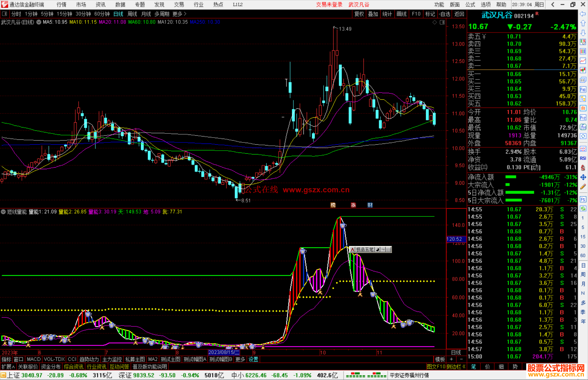588x380 pixels.
Task: Click the four-way move arrows icon
Action: (x=583, y=177)
